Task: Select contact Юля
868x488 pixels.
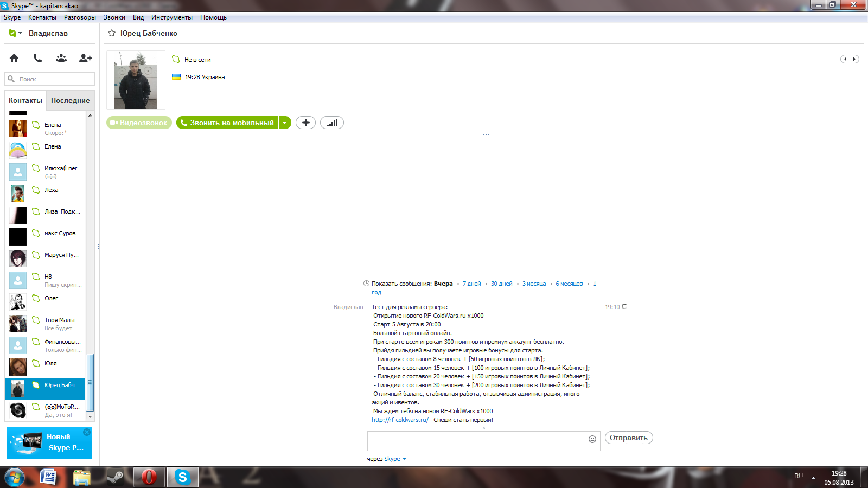Action: (45, 367)
